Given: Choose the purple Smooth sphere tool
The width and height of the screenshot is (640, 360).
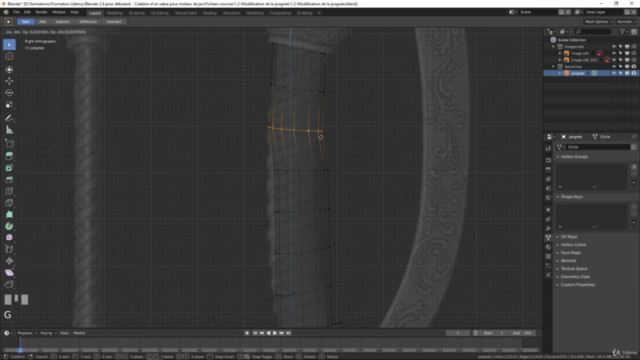Looking at the screenshot, I should click(x=9, y=238).
